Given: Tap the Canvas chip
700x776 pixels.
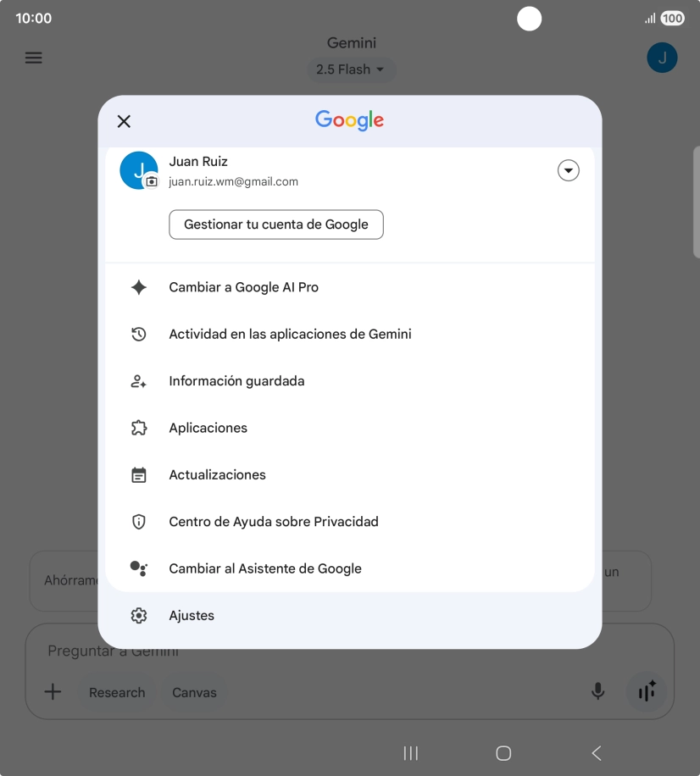Looking at the screenshot, I should coord(194,692).
